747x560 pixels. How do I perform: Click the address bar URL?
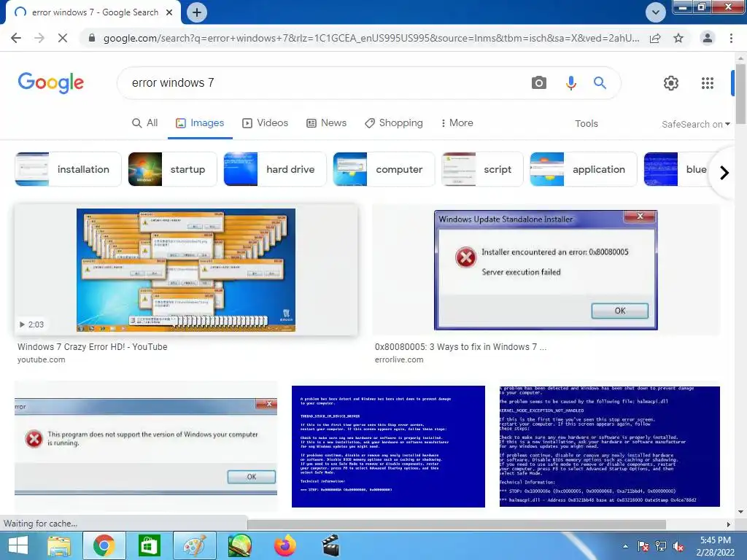(x=371, y=38)
